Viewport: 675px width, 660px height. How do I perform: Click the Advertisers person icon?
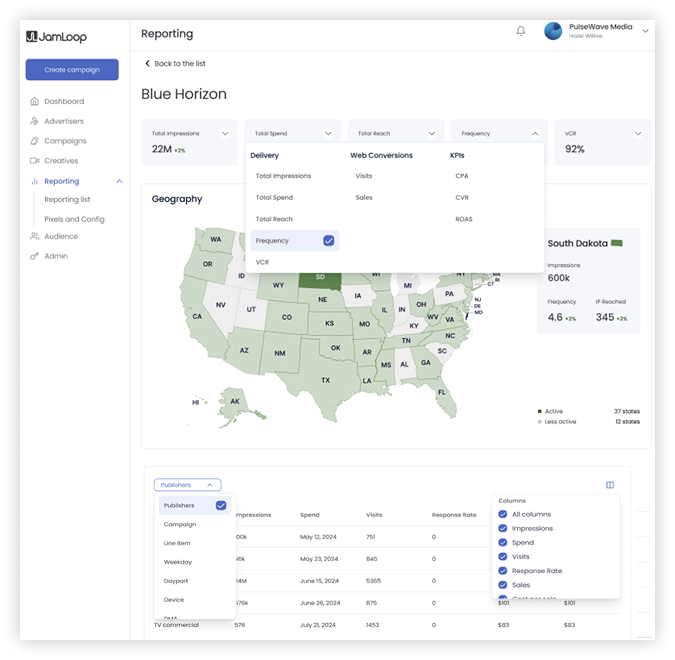point(34,121)
